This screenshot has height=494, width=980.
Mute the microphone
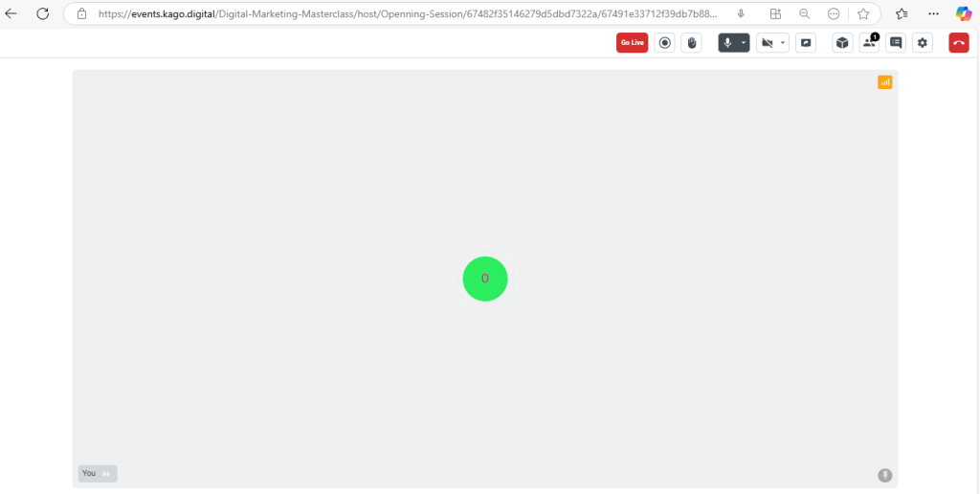point(728,43)
